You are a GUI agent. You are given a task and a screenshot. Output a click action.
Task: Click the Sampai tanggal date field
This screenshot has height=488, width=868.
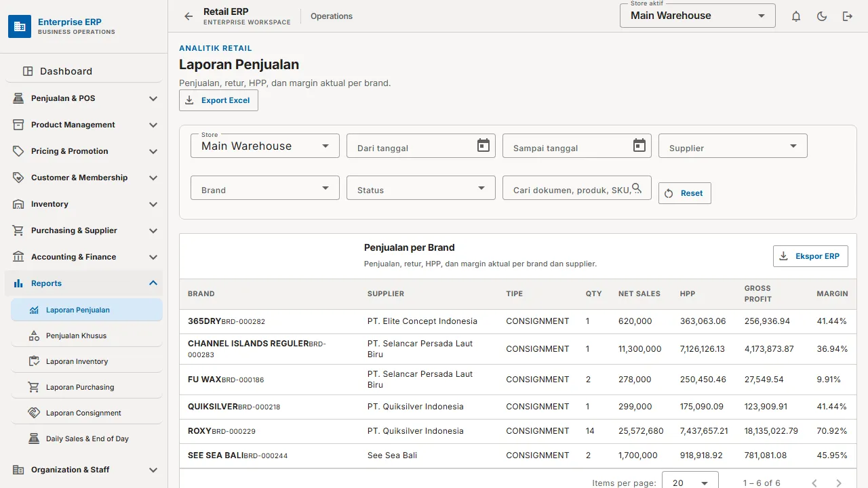pyautogui.click(x=577, y=146)
